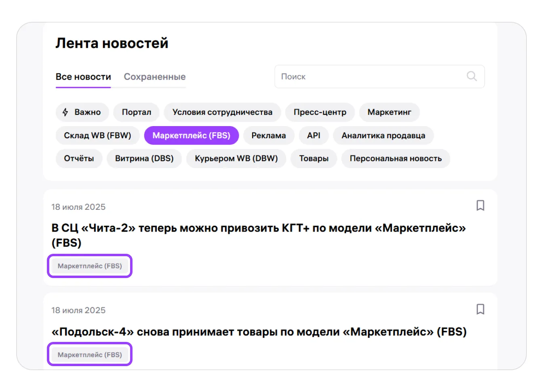Bookmark the «Чита-2» news item
Viewport: 543px width, 392px height.
click(x=480, y=205)
